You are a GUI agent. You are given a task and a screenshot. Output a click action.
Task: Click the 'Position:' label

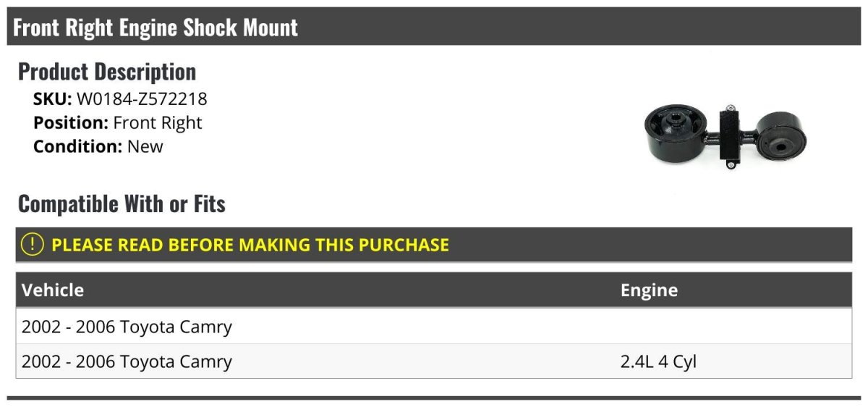coord(71,123)
